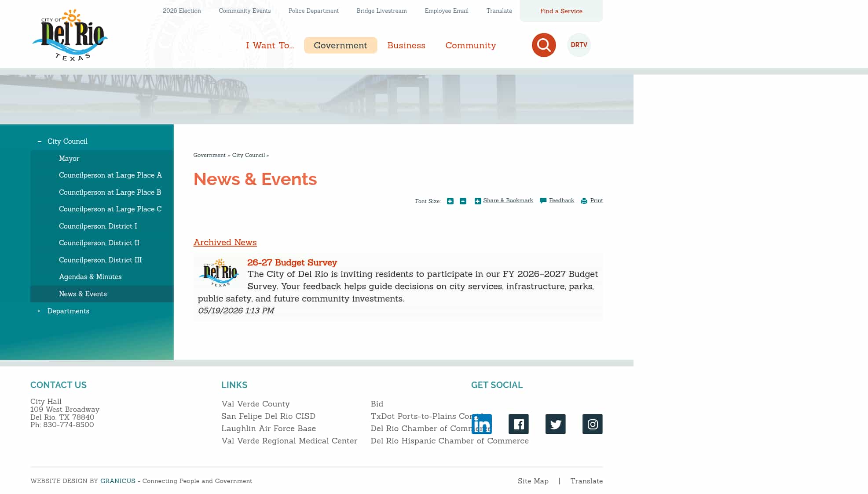The image size is (868, 494).
Task: Click the GRANICUS footer link
Action: point(118,481)
